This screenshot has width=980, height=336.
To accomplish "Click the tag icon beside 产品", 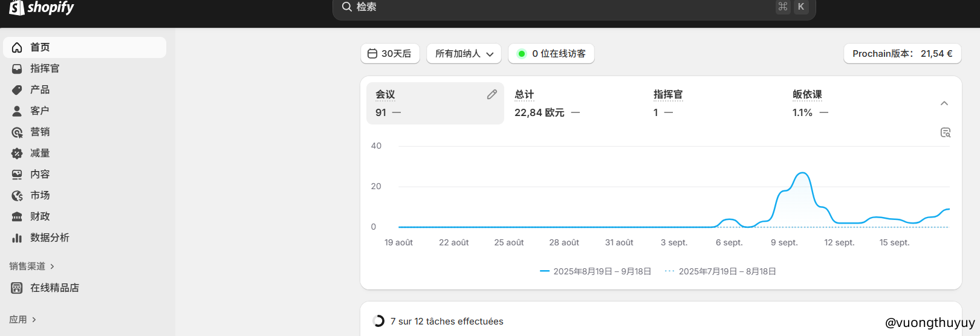I will [17, 90].
